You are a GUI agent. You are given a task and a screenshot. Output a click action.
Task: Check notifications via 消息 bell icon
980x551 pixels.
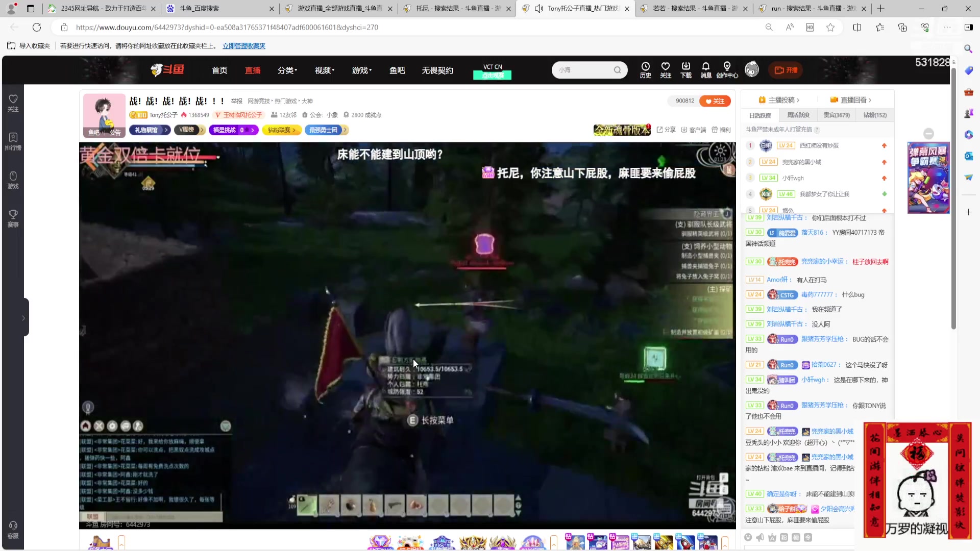(706, 70)
